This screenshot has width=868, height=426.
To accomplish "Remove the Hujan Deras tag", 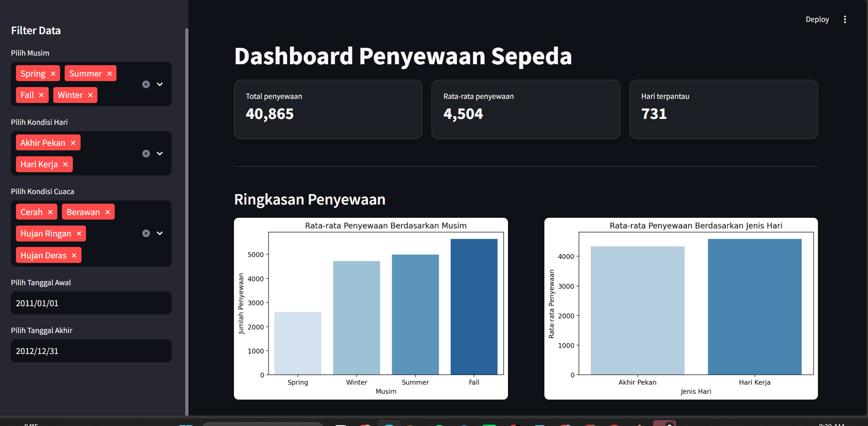I will click(x=74, y=256).
